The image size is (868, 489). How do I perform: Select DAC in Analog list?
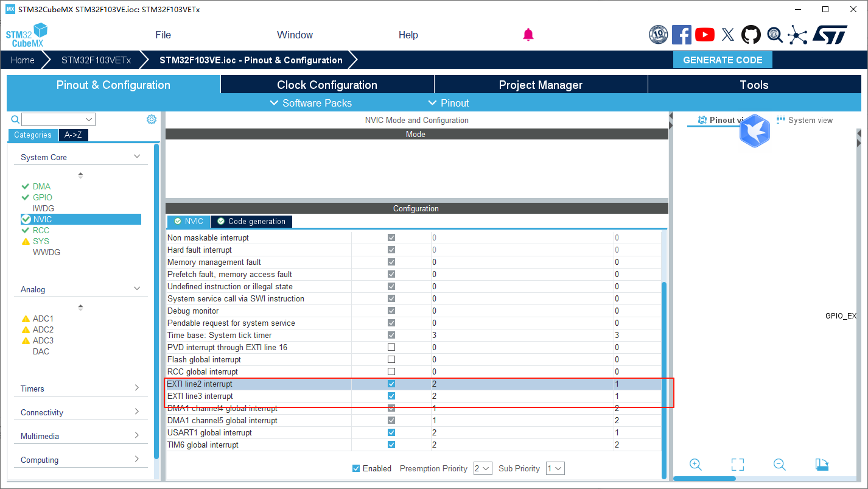pos(41,351)
